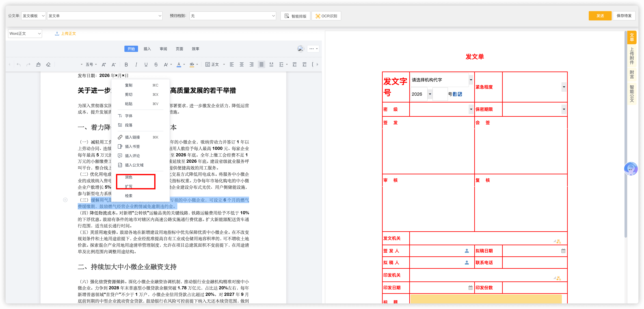Viewport: 644px width, 309px height.
Task: Apply the blue font color A icon
Action: click(x=179, y=65)
